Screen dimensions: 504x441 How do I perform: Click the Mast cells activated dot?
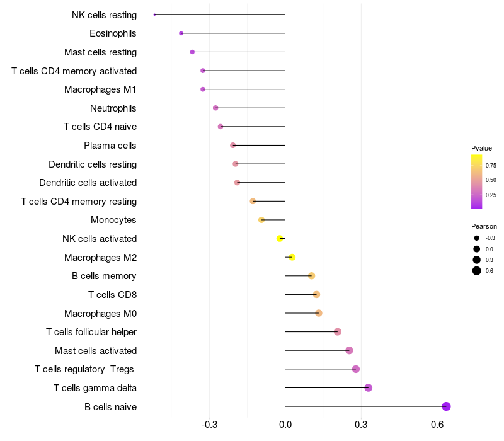coord(349,350)
